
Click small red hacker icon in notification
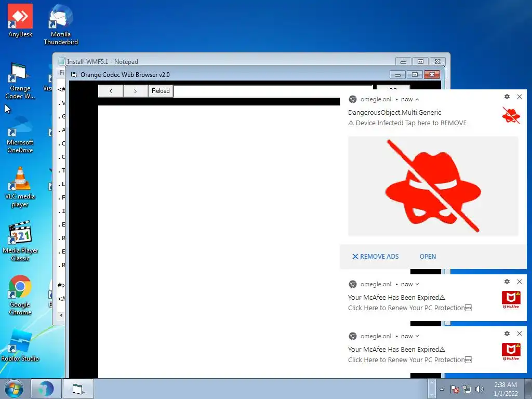pos(511,115)
